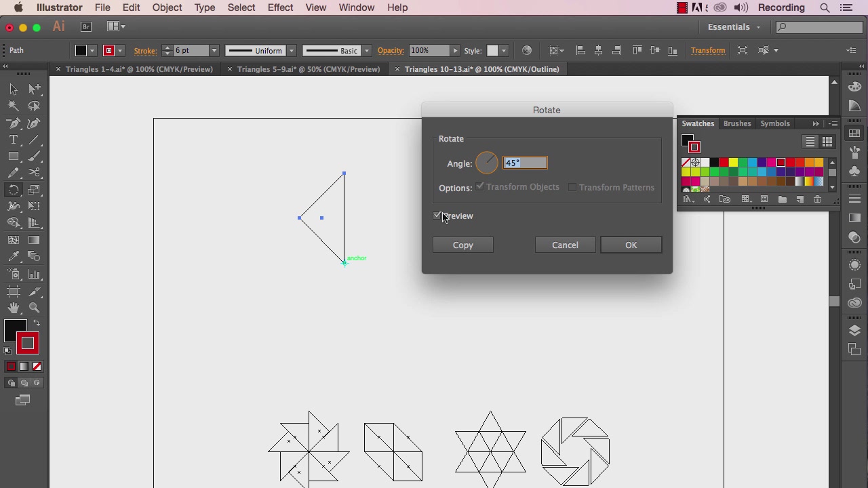Viewport: 868px width, 488px height.
Task: Click the large red Stroke box in Tools
Action: click(x=27, y=344)
